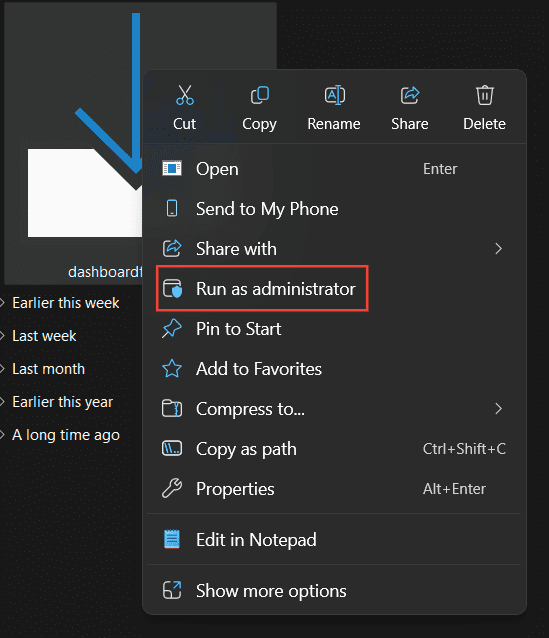Click the Share label under the icon
Image resolution: width=549 pixels, height=638 pixels.
(x=410, y=123)
